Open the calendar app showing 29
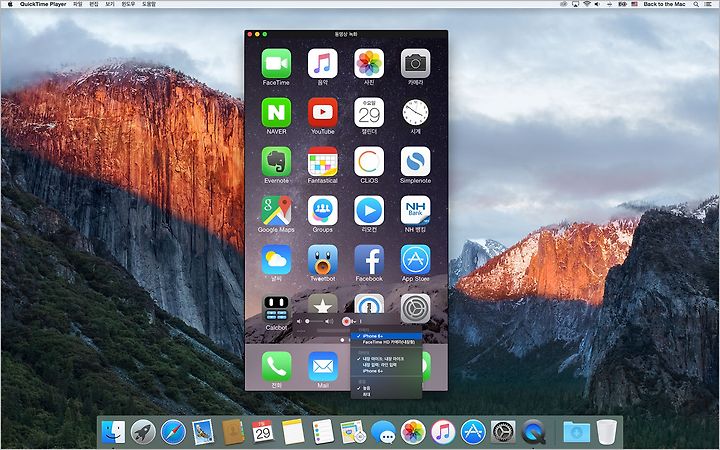The image size is (720, 450). pyautogui.click(x=369, y=112)
